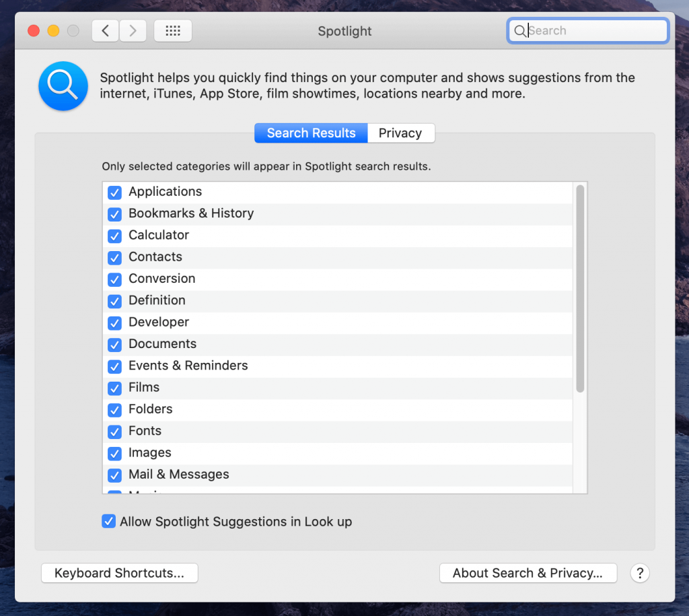
Task: Open About Search & Privacy info
Action: coord(528,573)
